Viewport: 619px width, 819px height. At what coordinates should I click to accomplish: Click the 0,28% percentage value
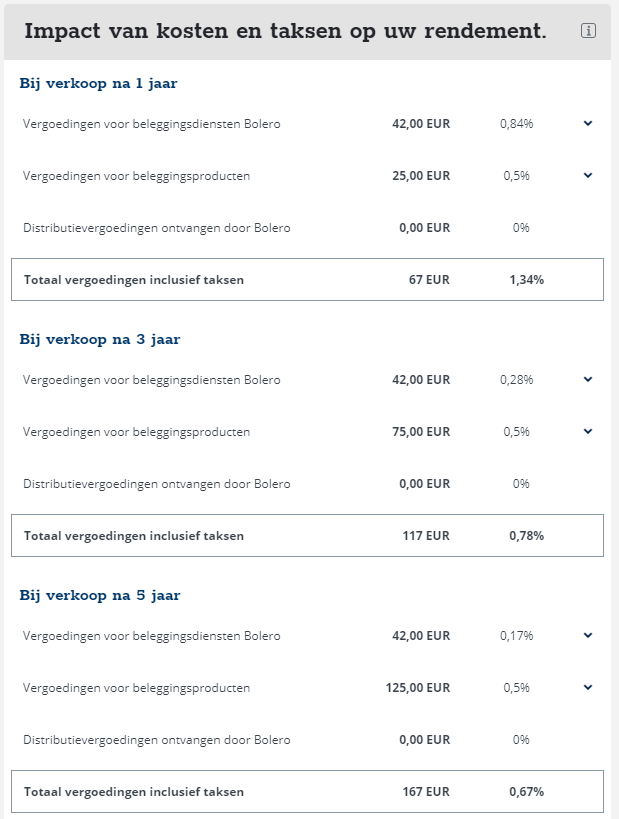click(517, 380)
